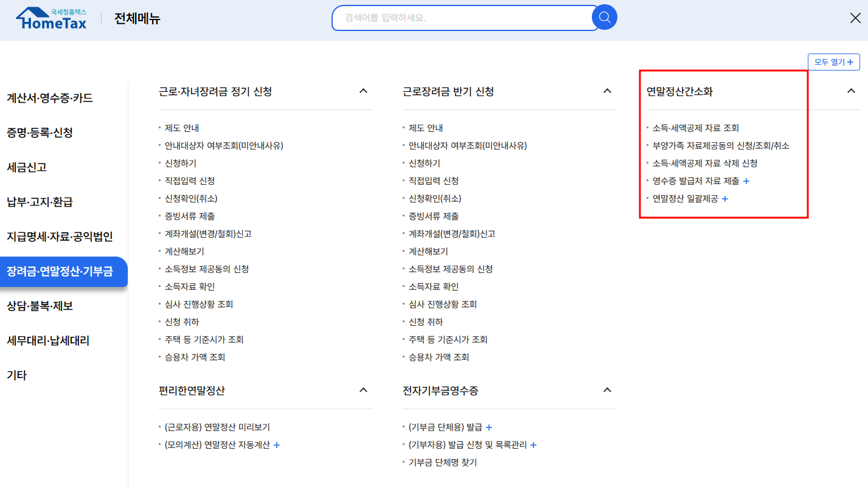868x487 pixels.
Task: Expand (기부금 단체용) 발급 plus icon
Action: coord(488,427)
